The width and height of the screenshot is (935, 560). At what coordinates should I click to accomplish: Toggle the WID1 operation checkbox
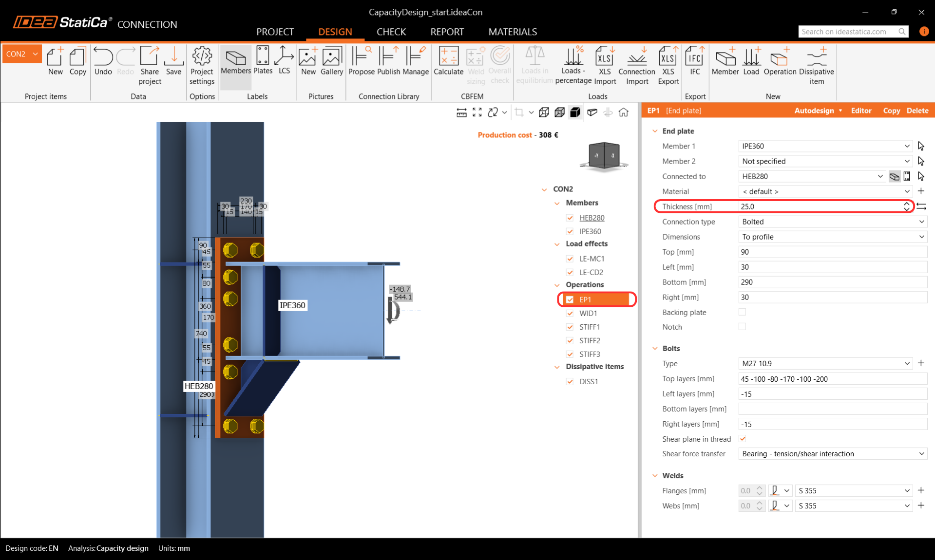tap(570, 313)
